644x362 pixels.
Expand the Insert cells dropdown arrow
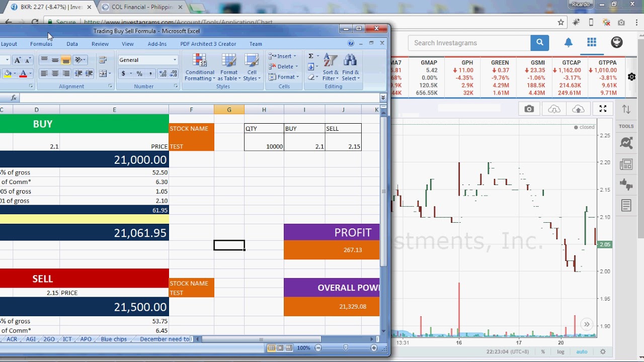[295, 56]
